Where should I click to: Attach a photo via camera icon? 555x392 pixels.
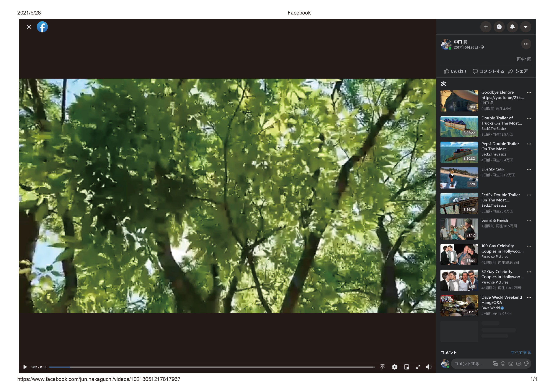coord(511,363)
